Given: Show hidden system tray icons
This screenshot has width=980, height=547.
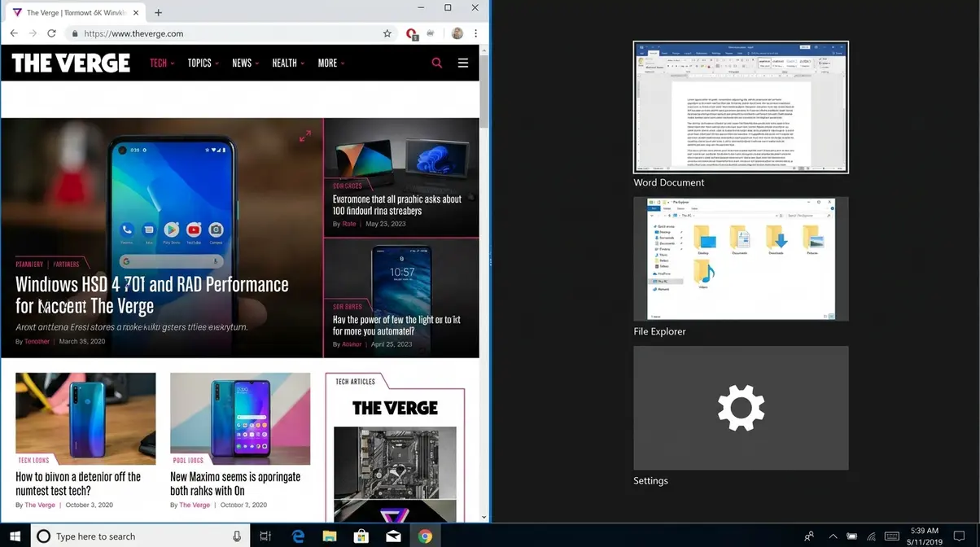Looking at the screenshot, I should click(833, 536).
